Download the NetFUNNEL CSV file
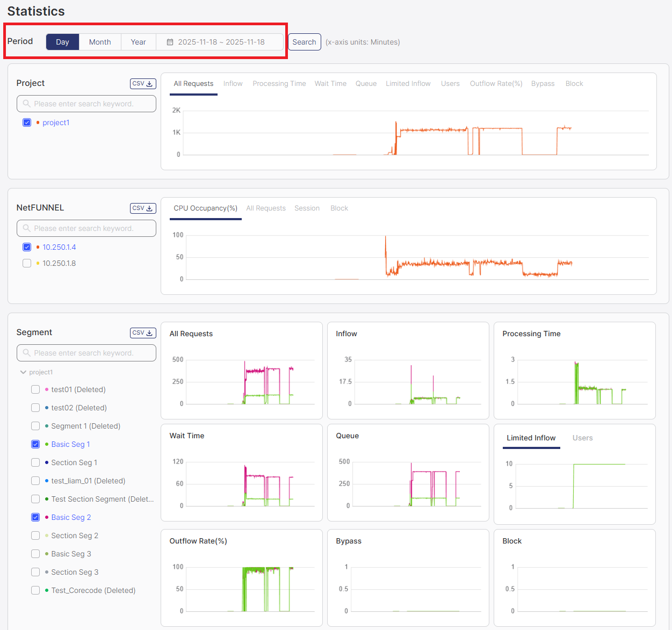672x630 pixels. coord(143,208)
